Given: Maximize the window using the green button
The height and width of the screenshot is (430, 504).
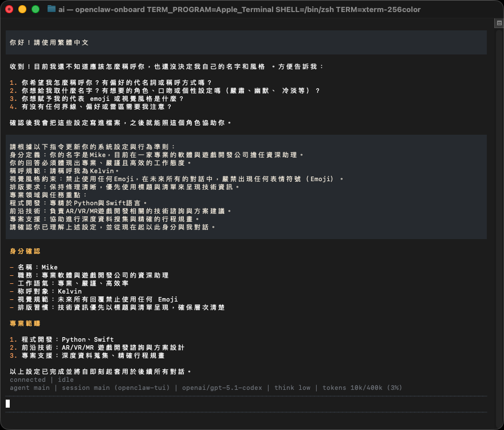Looking at the screenshot, I should (36, 9).
